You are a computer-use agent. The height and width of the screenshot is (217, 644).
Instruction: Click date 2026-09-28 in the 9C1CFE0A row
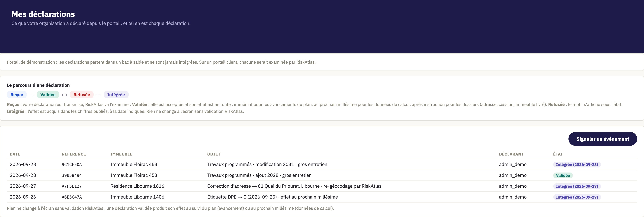[x=23, y=164]
